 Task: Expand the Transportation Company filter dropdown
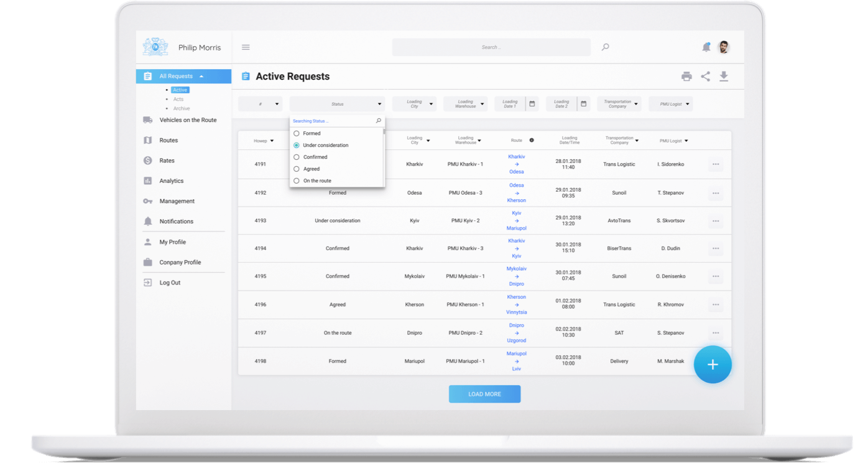click(619, 104)
